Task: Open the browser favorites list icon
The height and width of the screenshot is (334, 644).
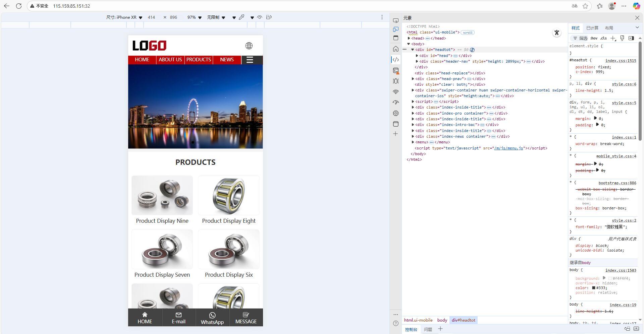Action: (x=600, y=6)
